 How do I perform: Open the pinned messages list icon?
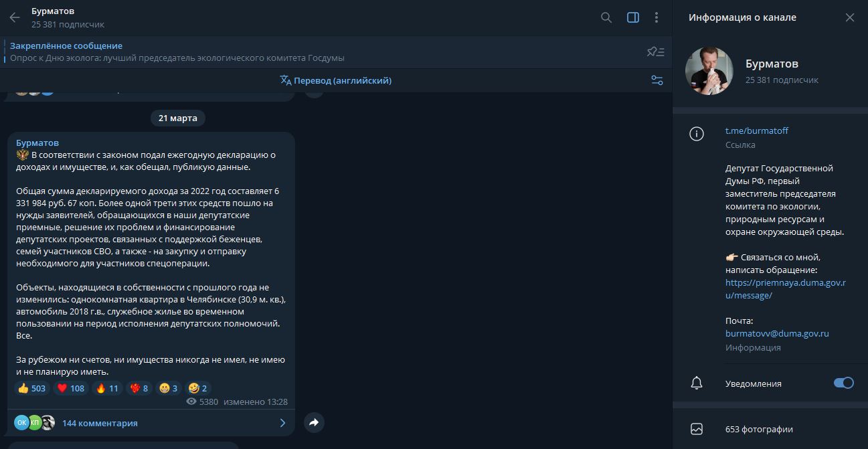(655, 52)
